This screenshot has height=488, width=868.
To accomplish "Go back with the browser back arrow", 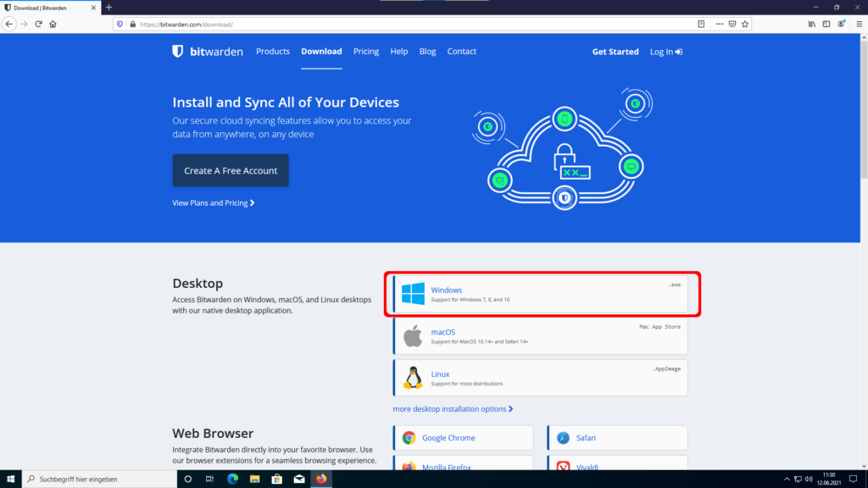I will pos(8,24).
